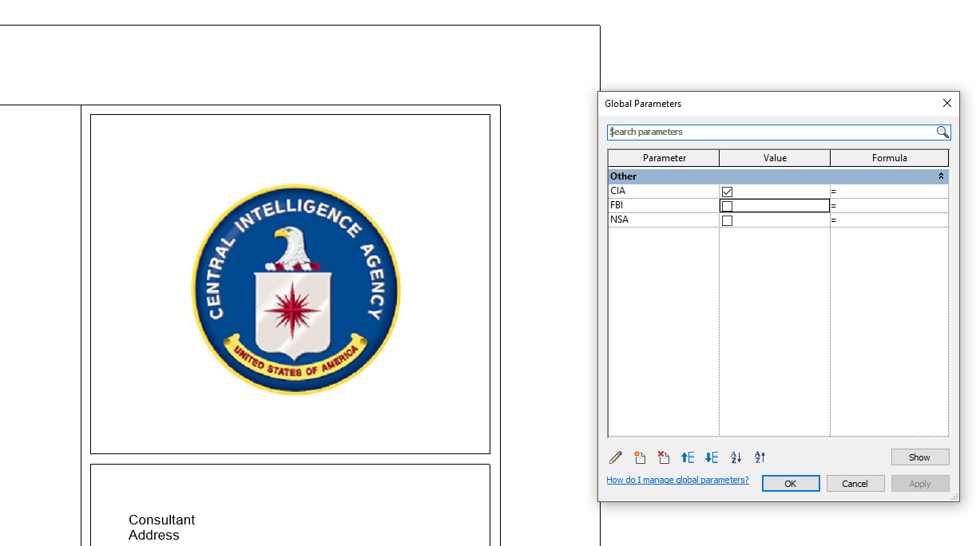Image resolution: width=980 pixels, height=546 pixels.
Task: Move the selected parameter up
Action: pos(688,457)
